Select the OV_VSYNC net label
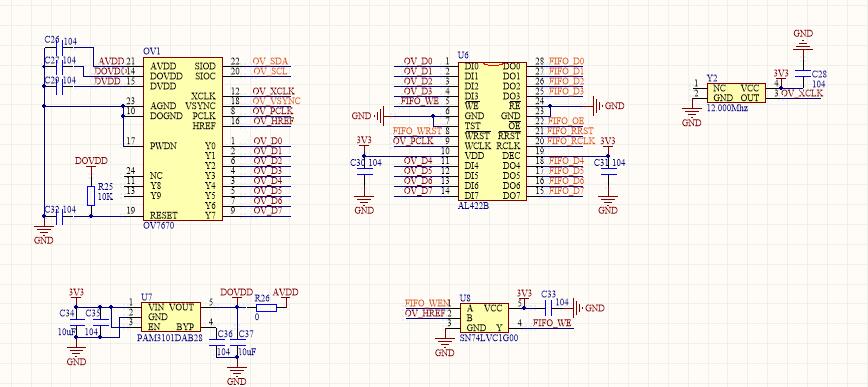Image resolution: width=868 pixels, height=387 pixels. click(x=276, y=101)
